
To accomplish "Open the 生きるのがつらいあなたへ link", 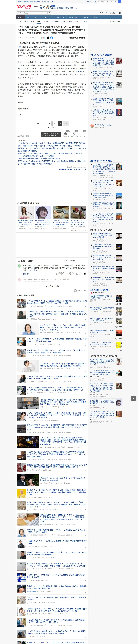I will [x=104, y=125].
